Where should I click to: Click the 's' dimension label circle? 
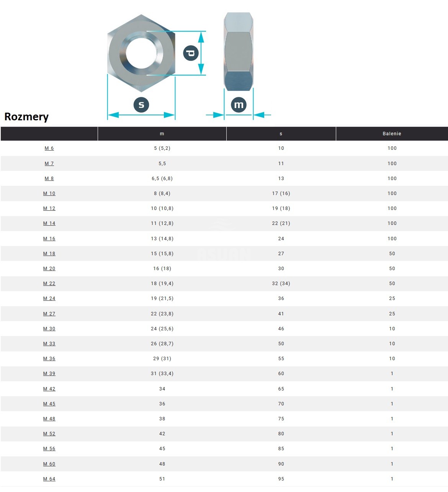point(141,105)
